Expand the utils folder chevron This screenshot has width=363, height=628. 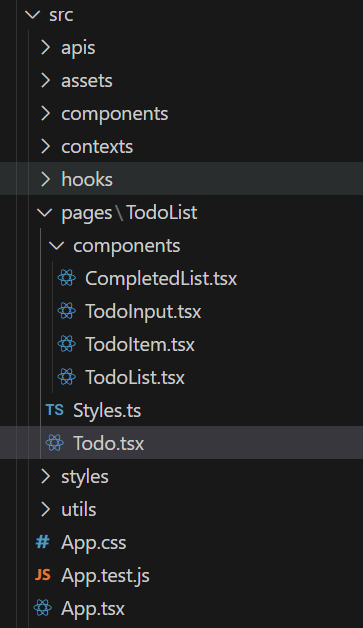pyautogui.click(x=46, y=509)
